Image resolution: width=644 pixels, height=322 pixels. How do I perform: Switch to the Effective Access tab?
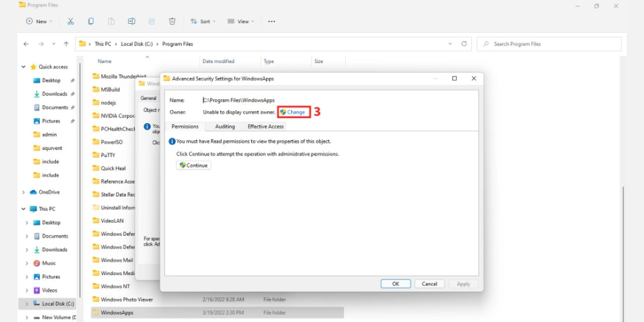click(x=265, y=126)
